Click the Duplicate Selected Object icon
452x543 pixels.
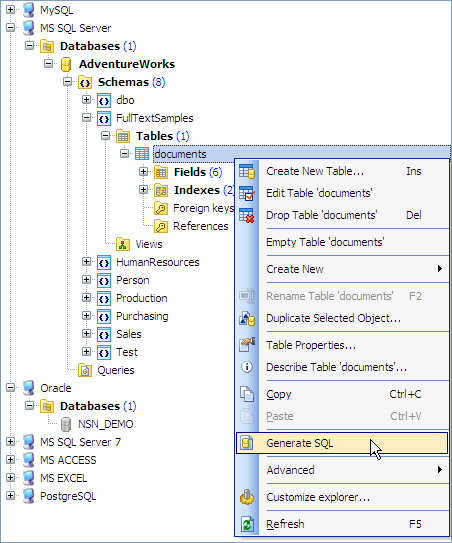247,319
